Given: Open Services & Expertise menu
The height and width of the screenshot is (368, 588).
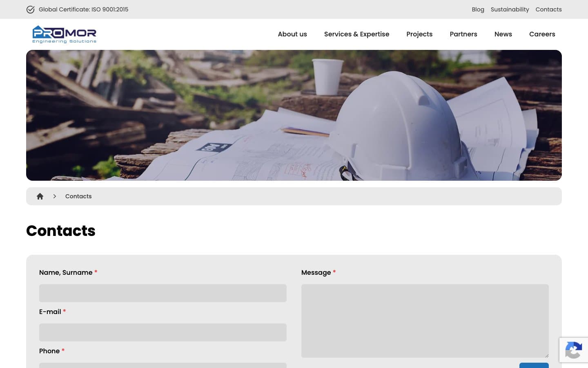Looking at the screenshot, I should [356, 34].
